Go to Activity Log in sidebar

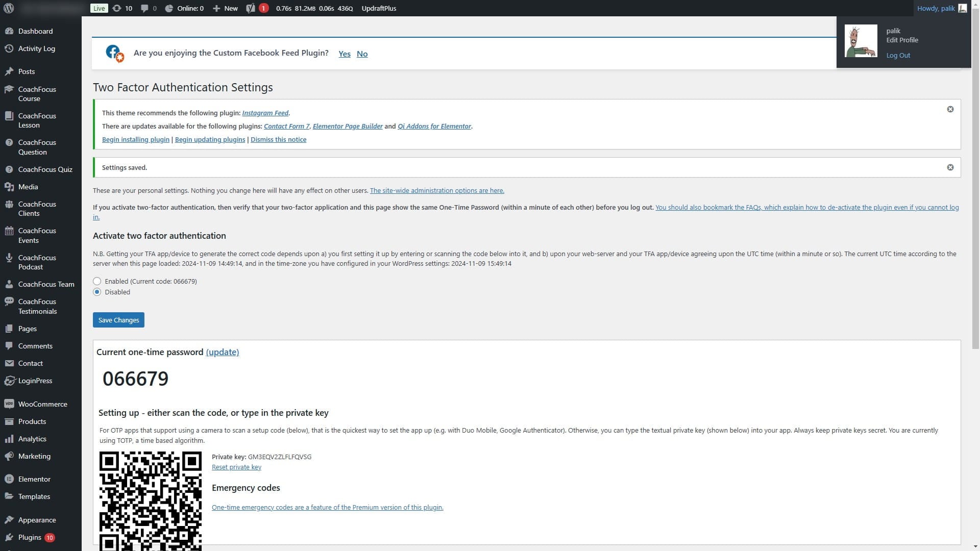click(x=36, y=48)
